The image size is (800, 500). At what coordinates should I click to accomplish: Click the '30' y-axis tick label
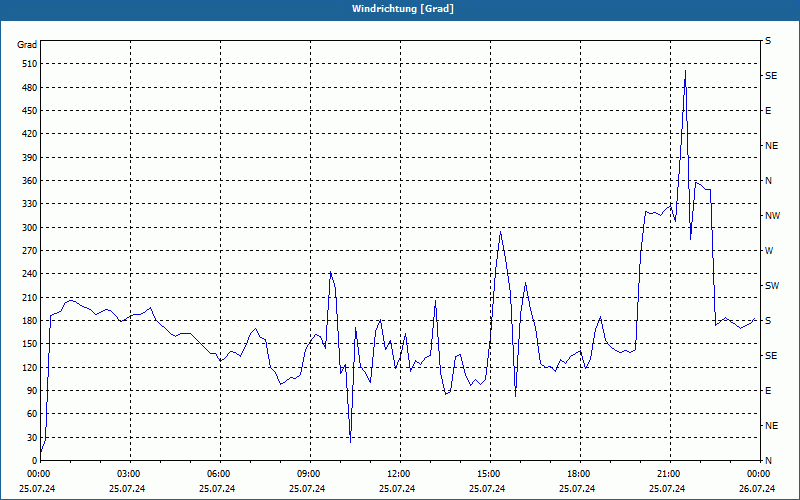[x=33, y=438]
